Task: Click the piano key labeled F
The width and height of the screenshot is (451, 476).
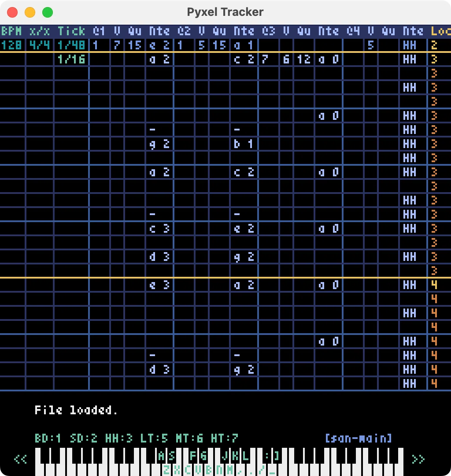Action: (193, 455)
